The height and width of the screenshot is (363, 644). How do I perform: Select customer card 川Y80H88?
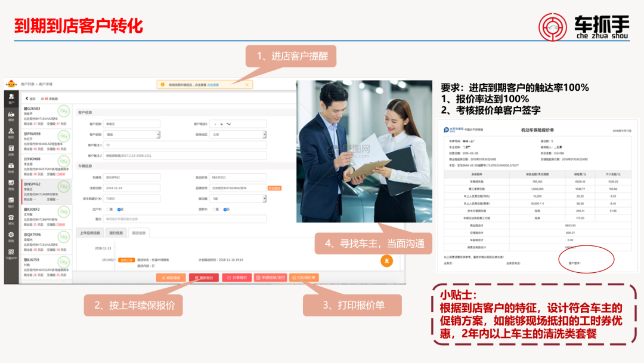click(47, 167)
